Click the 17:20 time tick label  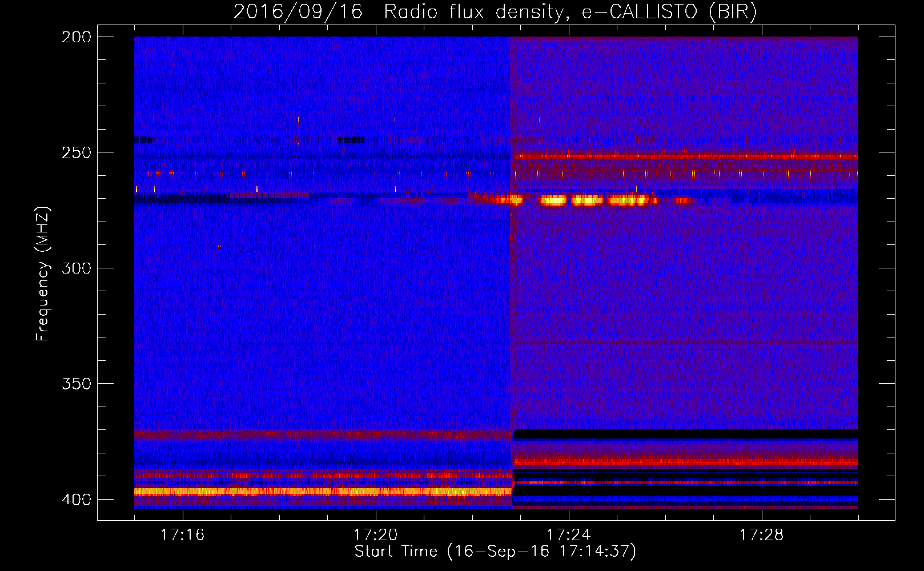pyautogui.click(x=375, y=535)
